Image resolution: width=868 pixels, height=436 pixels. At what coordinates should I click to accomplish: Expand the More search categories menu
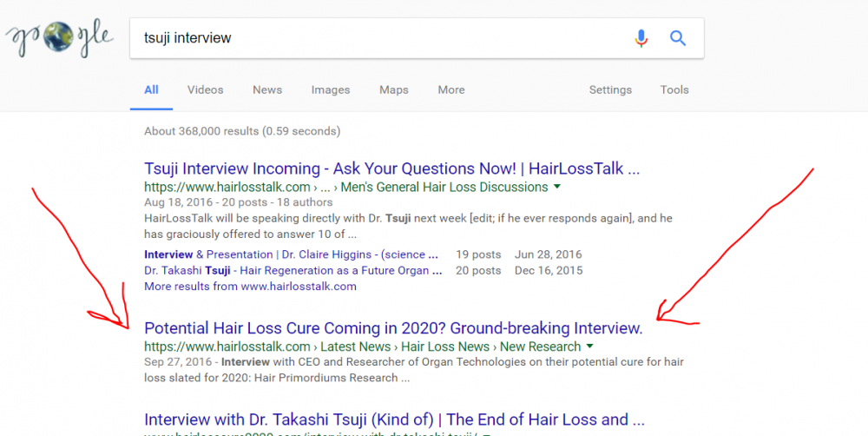pyautogui.click(x=451, y=89)
